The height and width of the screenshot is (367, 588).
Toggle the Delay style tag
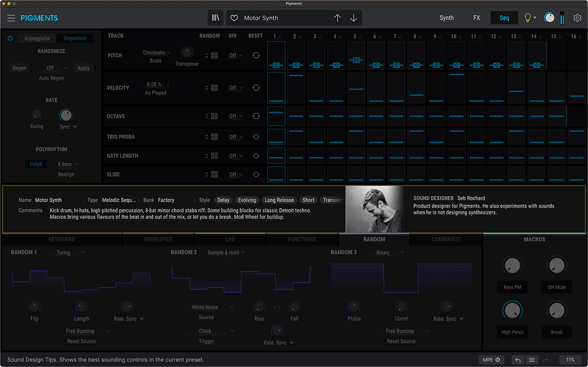point(223,200)
